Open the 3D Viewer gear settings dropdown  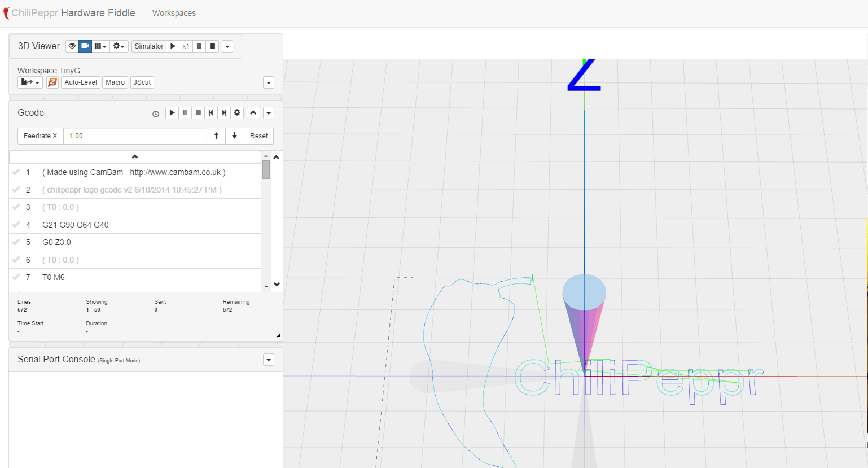point(119,46)
